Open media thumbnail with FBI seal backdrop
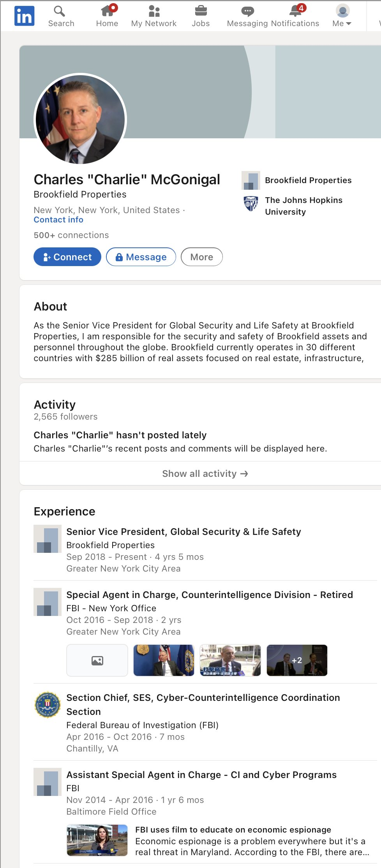This screenshot has width=381, height=868. [164, 660]
